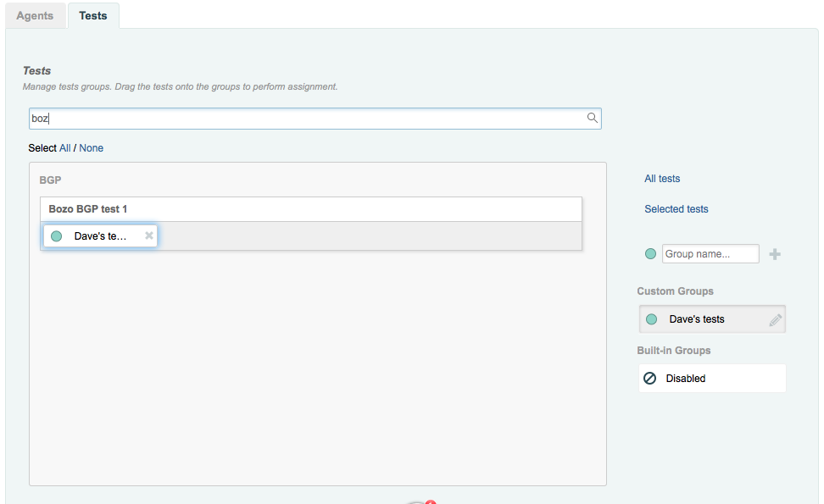
Task: Select None tests link
Action: click(91, 148)
